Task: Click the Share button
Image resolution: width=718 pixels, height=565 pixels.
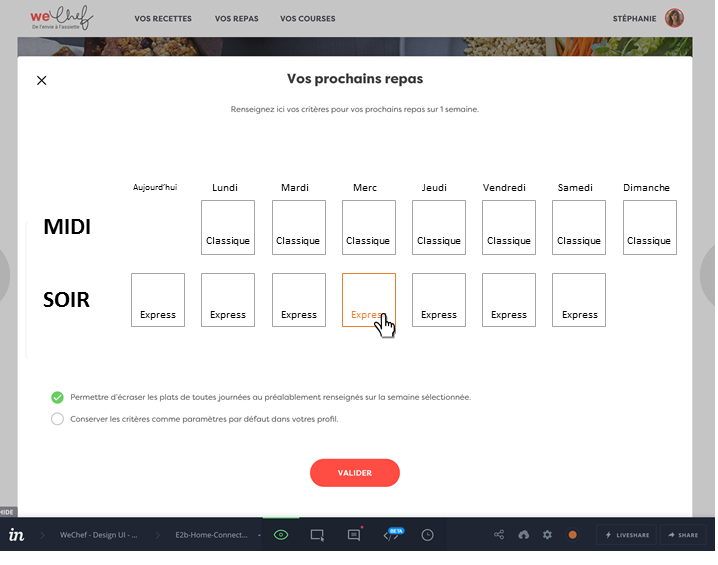Action: coord(683,535)
